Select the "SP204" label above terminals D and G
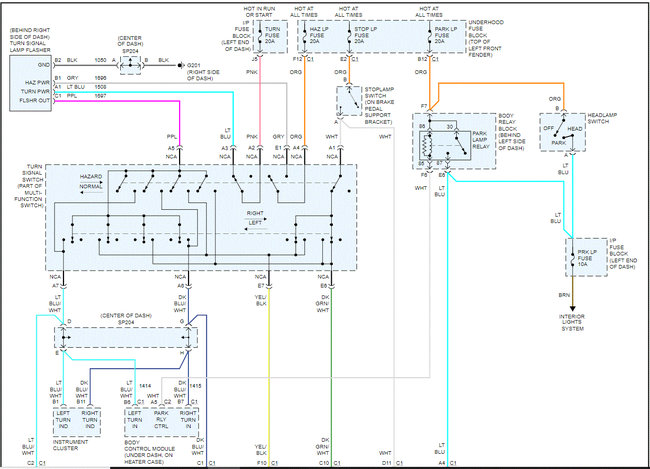The height and width of the screenshot is (469, 650). (x=126, y=322)
